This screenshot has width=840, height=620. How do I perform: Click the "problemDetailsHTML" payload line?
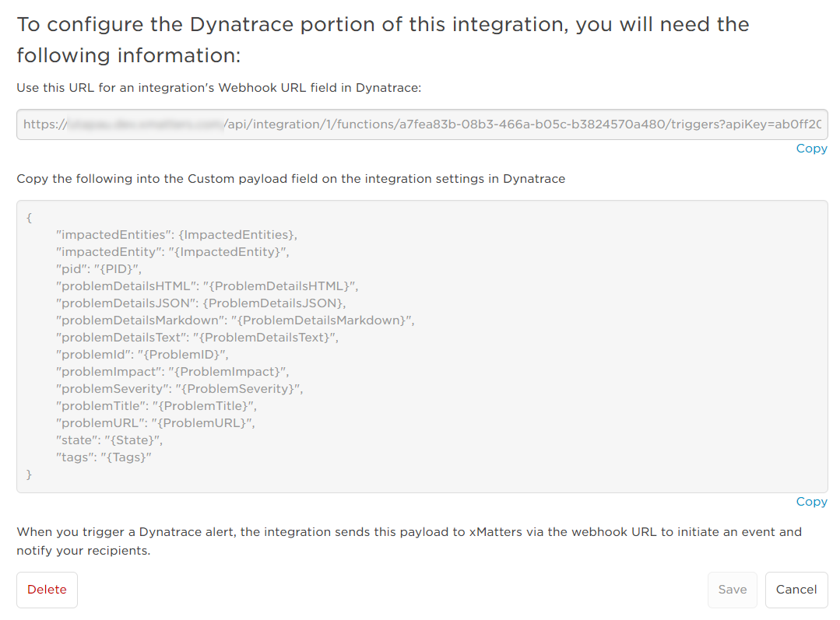(x=207, y=286)
